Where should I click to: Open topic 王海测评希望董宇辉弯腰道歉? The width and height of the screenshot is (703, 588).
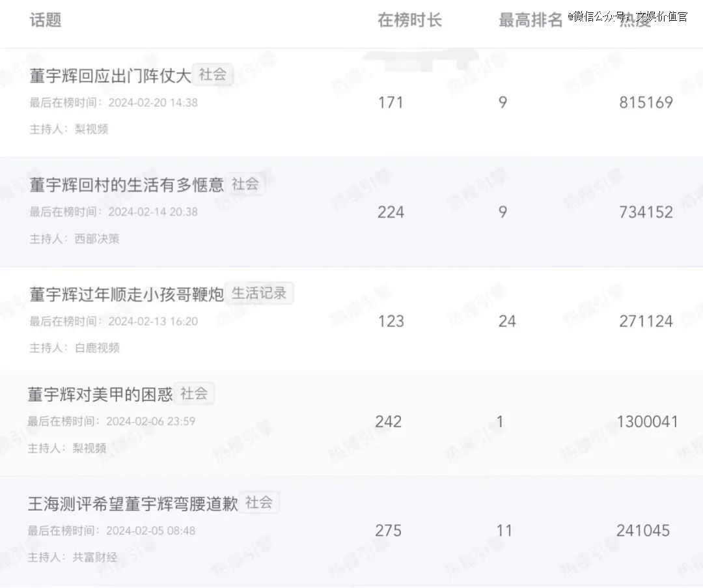coord(133,504)
